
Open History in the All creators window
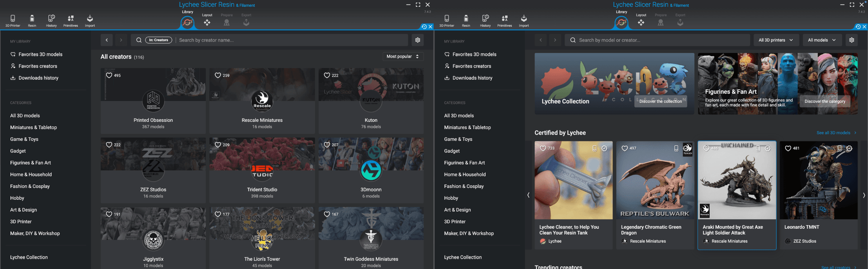pos(51,20)
